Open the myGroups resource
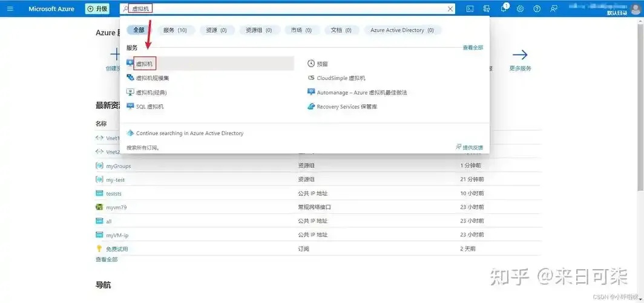The image size is (644, 303). [118, 166]
